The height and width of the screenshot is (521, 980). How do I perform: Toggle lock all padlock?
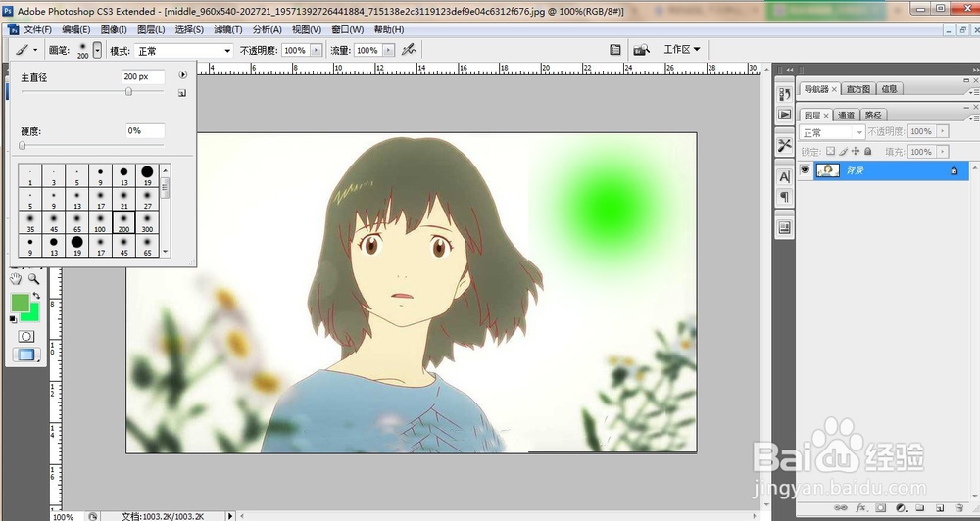[x=867, y=151]
